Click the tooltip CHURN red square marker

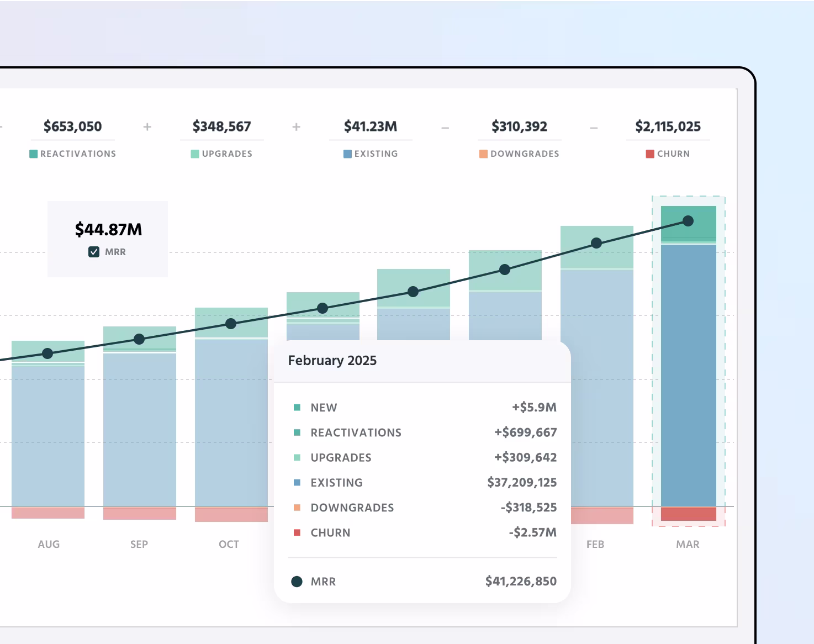coord(297,532)
